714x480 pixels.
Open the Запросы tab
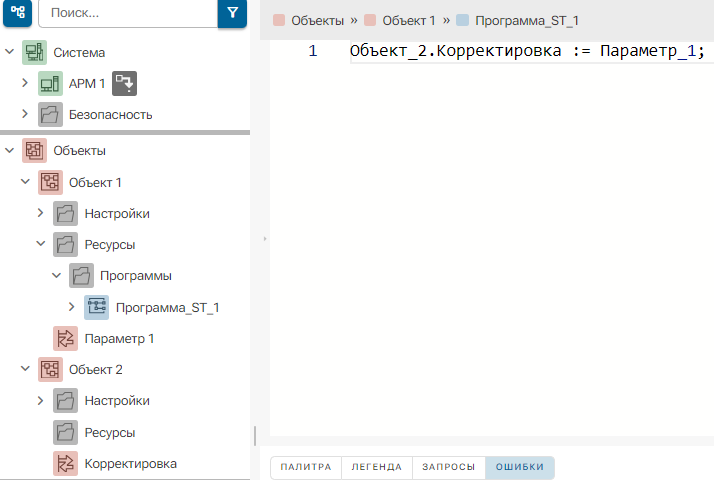pyautogui.click(x=449, y=467)
